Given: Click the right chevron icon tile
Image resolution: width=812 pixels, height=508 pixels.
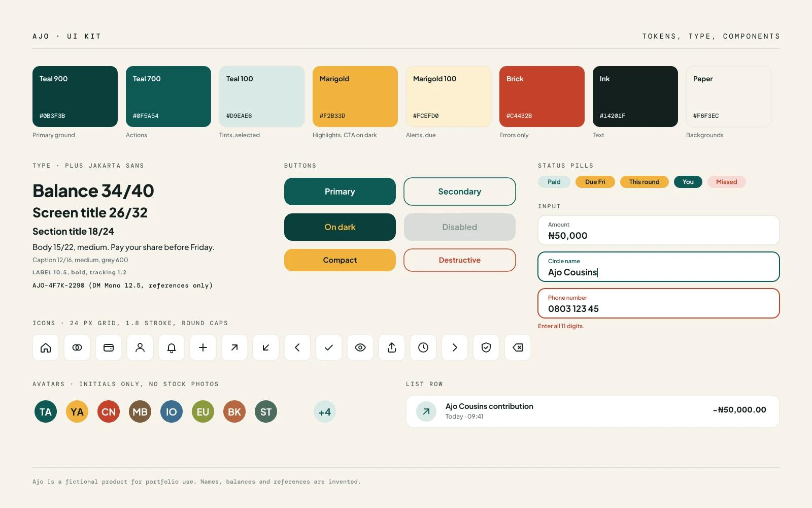Looking at the screenshot, I should click(455, 347).
